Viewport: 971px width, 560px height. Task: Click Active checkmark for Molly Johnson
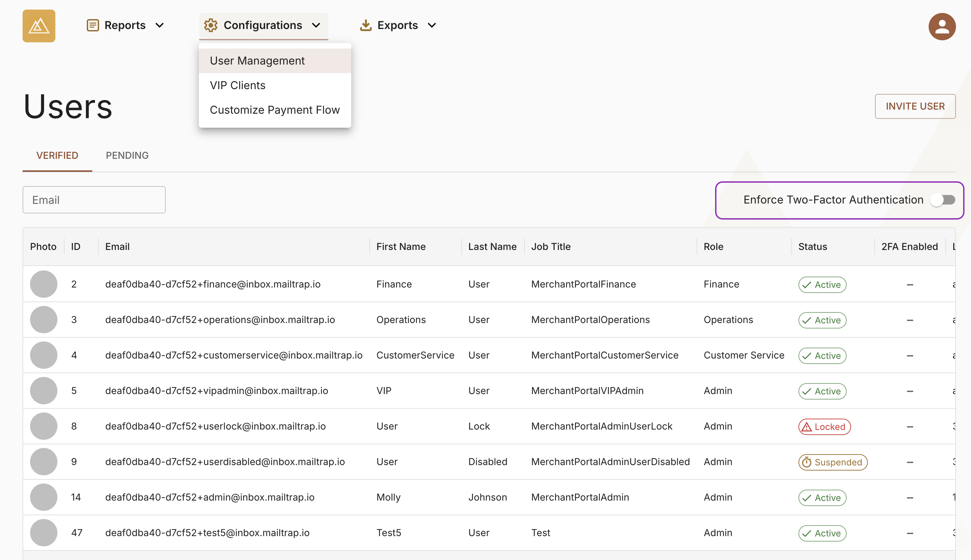tap(807, 498)
